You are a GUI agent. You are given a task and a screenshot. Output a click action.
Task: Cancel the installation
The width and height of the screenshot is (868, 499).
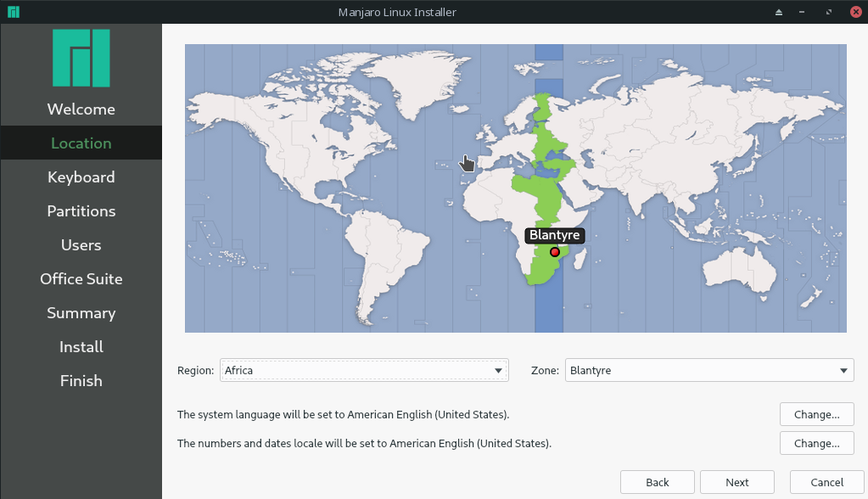827,482
